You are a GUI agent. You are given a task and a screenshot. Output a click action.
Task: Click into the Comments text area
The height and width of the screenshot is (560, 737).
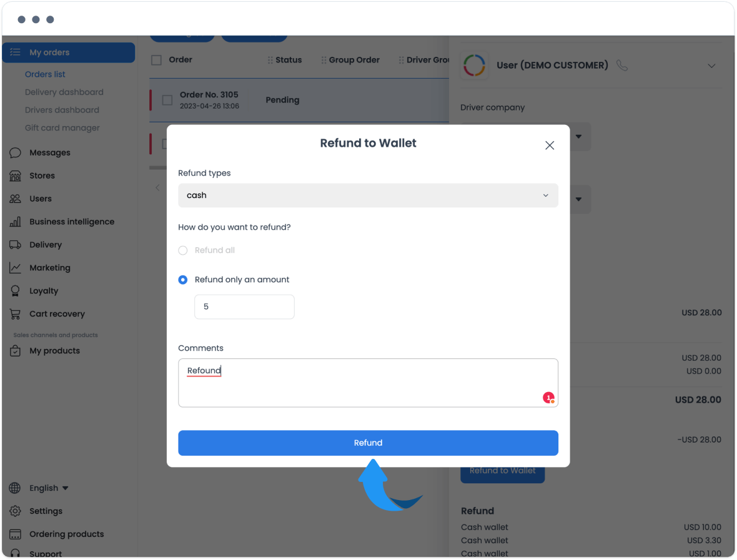pyautogui.click(x=368, y=383)
